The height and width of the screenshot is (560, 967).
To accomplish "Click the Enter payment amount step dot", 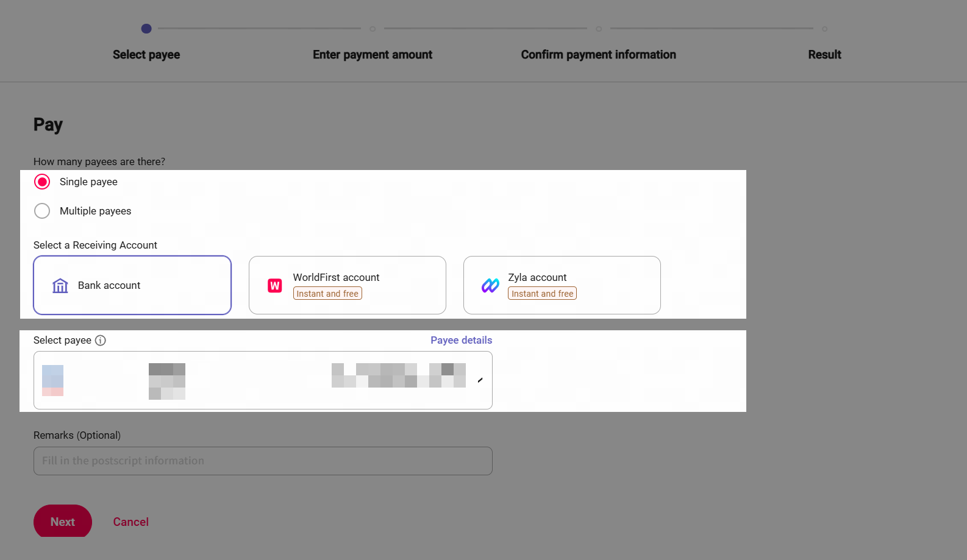I will 373,29.
